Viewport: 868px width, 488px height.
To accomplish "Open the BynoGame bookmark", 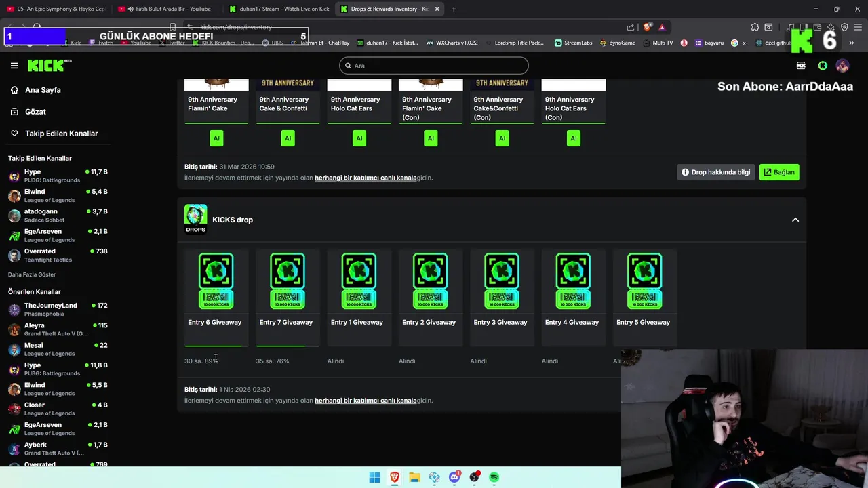I will point(618,43).
